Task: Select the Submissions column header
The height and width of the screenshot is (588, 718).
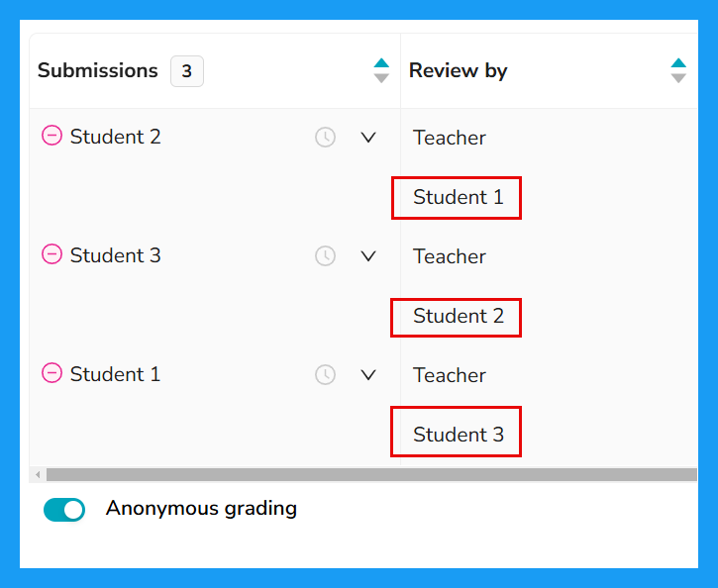Action: [97, 70]
